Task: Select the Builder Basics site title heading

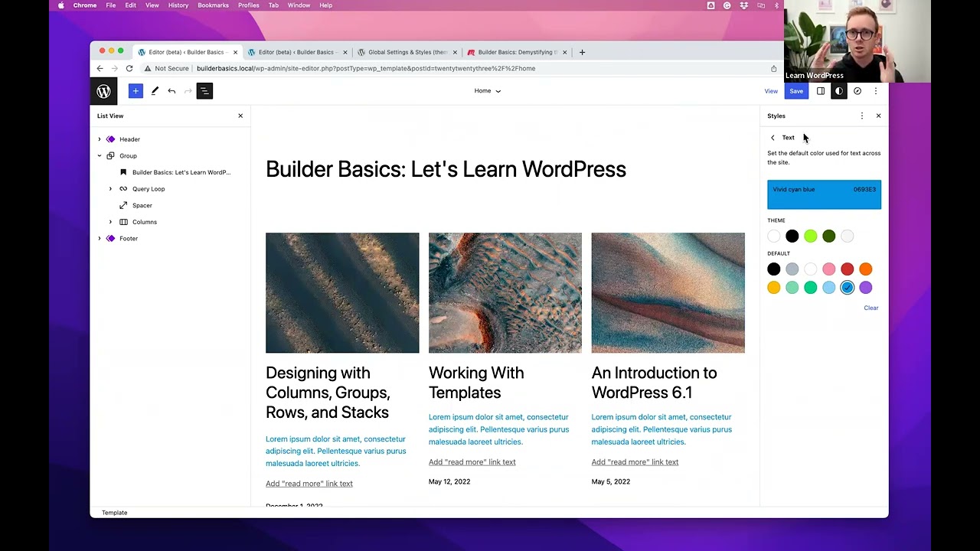Action: (x=446, y=169)
